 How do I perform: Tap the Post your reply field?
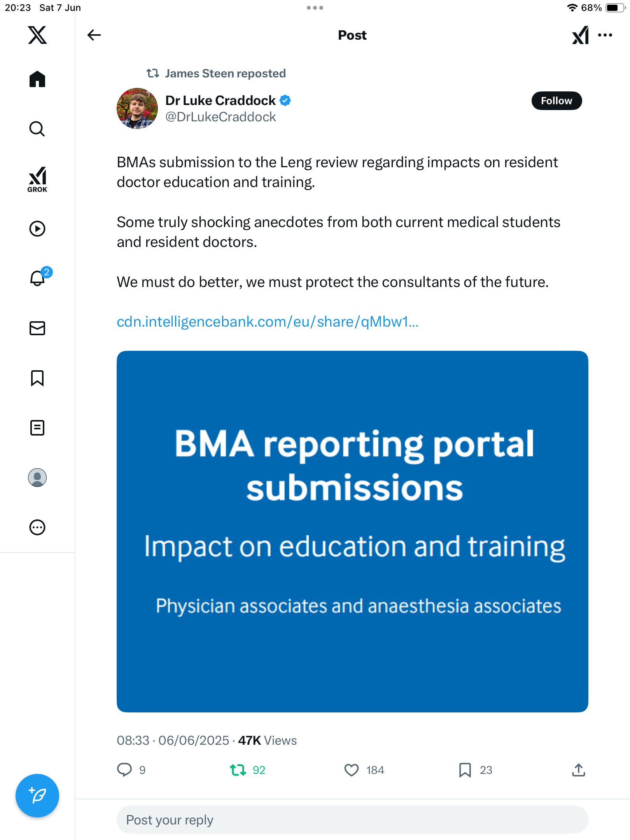(352, 820)
